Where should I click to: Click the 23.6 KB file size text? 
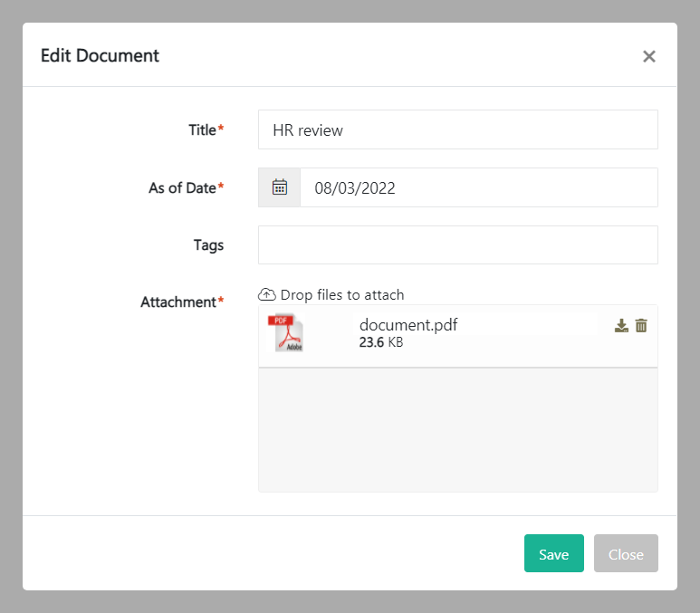click(x=381, y=343)
